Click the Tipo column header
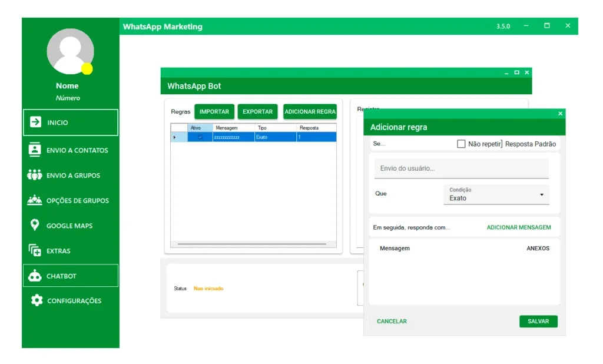Image resolution: width=603 pixels, height=364 pixels. click(x=276, y=128)
